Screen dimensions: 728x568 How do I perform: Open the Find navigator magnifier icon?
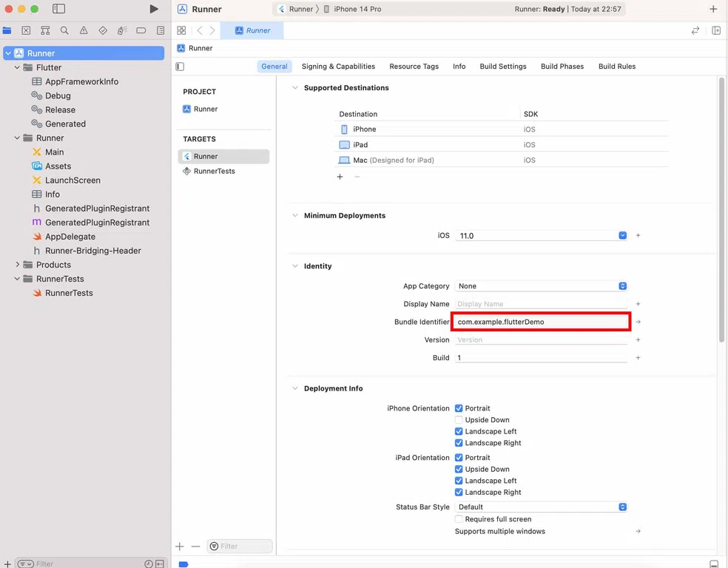(x=64, y=30)
